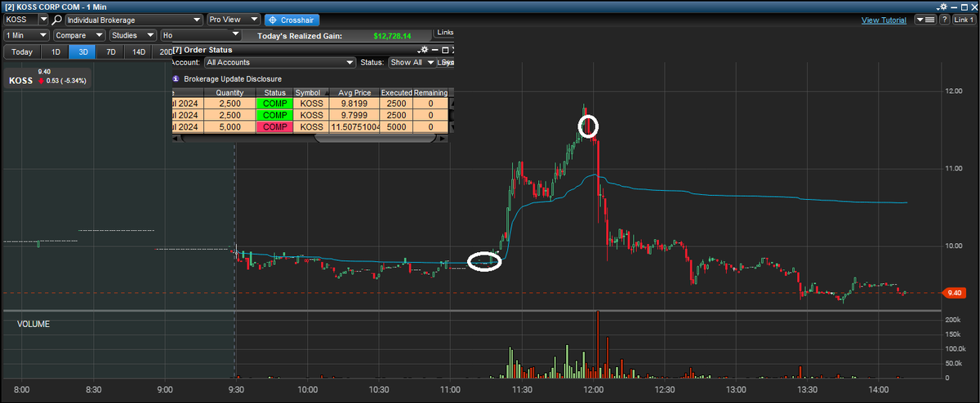Open the Pro View dropdown
This screenshot has width=980, height=403.
[234, 19]
